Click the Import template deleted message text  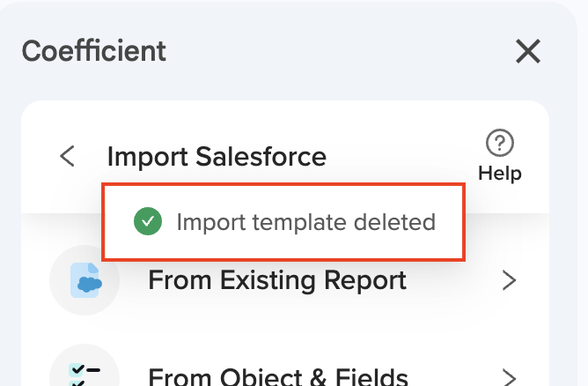click(305, 221)
